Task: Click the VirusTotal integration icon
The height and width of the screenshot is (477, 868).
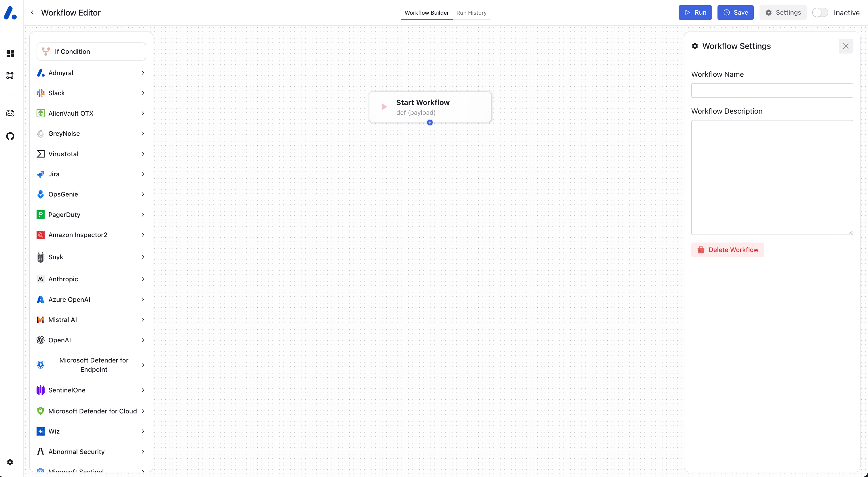Action: [x=41, y=154]
